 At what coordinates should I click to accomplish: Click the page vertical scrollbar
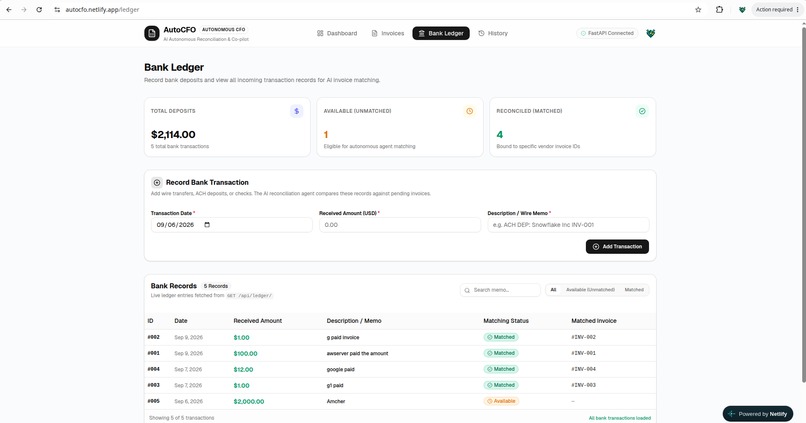(802, 206)
